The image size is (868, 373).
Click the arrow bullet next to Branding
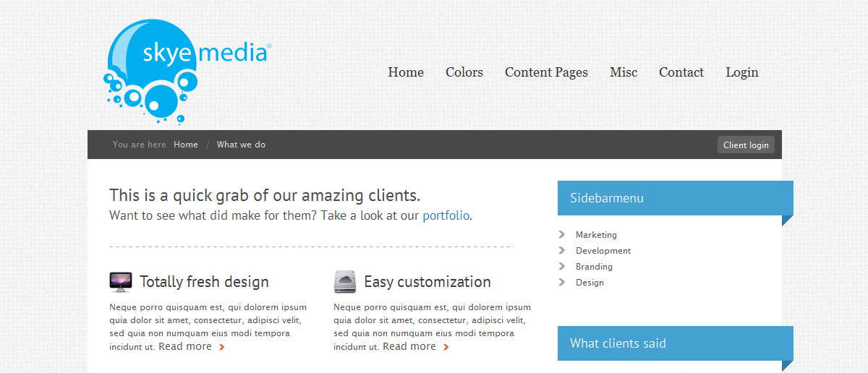tap(562, 266)
